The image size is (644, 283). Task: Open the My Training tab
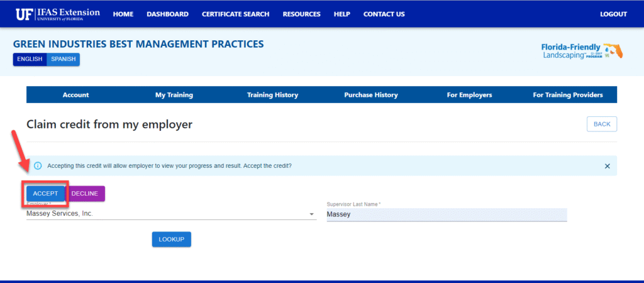coord(174,95)
